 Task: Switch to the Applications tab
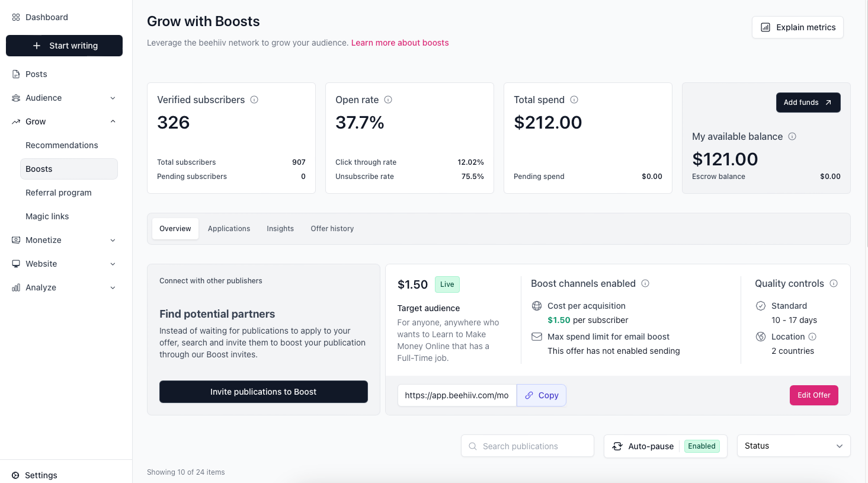pyautogui.click(x=229, y=229)
